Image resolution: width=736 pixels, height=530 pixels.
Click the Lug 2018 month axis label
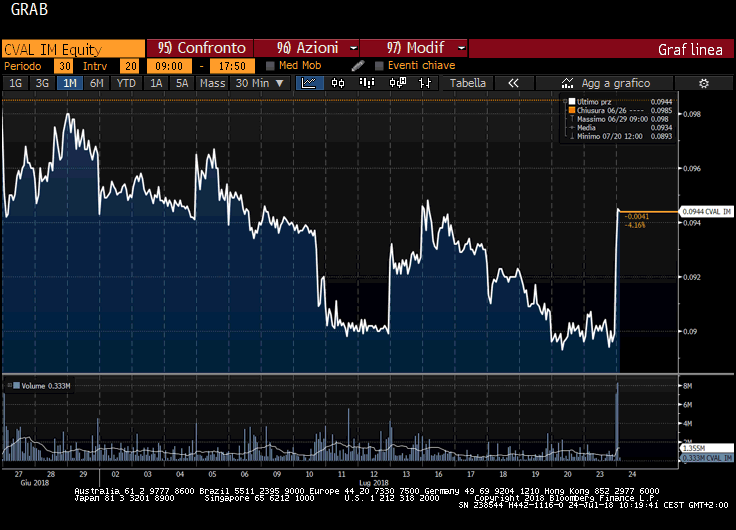click(x=374, y=483)
